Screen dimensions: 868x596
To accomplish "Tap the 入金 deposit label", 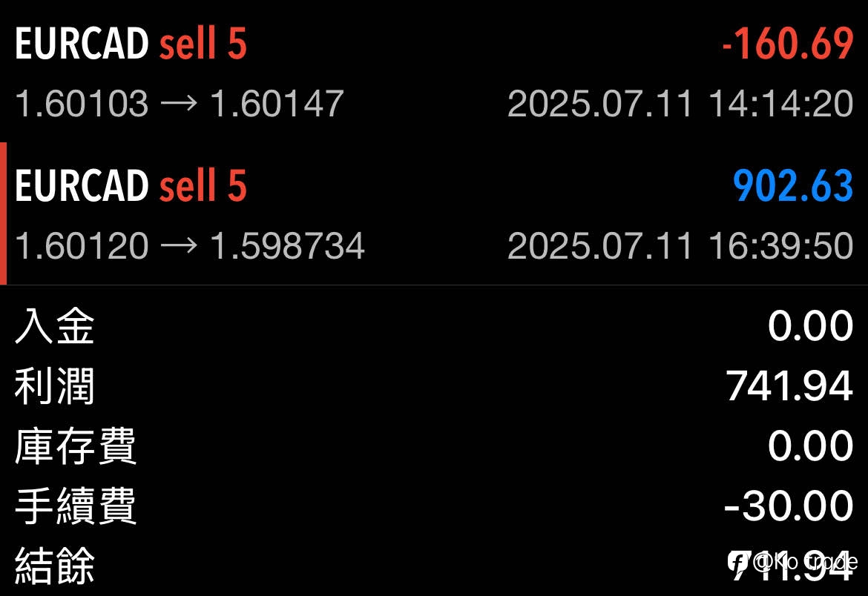I will [55, 326].
